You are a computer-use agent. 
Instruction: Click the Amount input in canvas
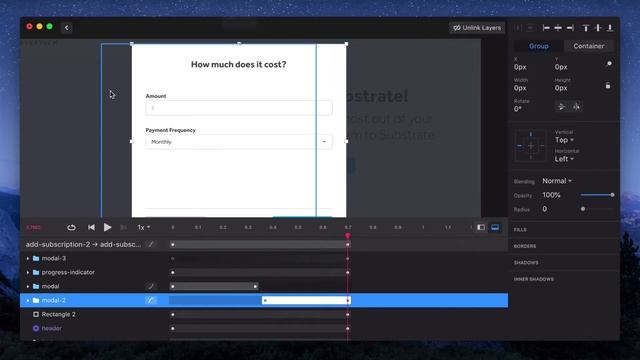(239, 108)
